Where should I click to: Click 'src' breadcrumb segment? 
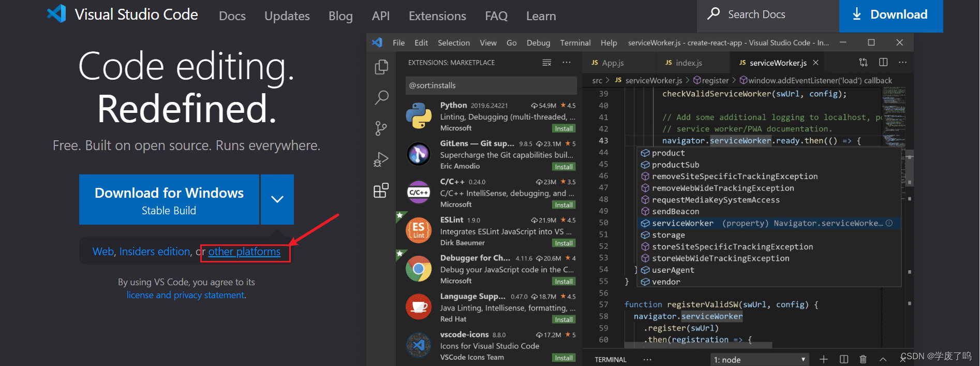pyautogui.click(x=597, y=80)
